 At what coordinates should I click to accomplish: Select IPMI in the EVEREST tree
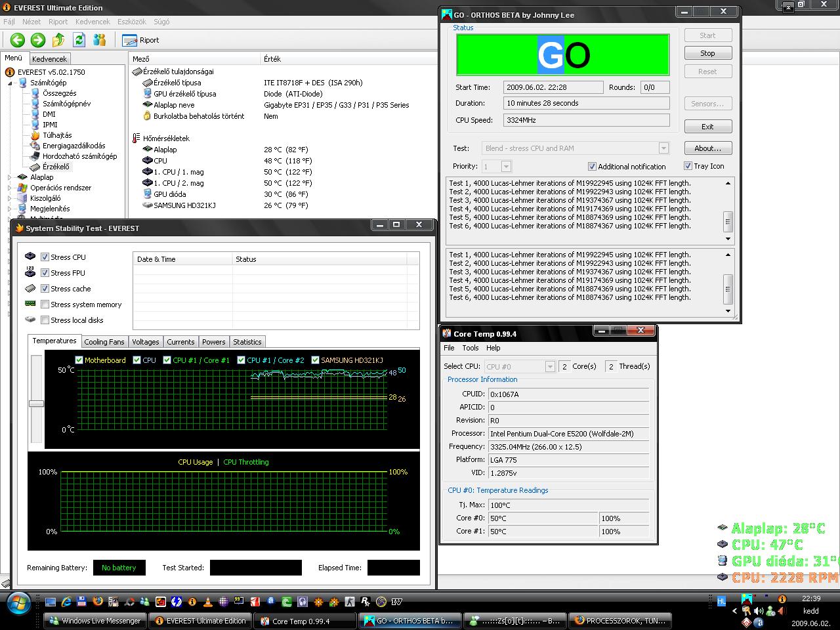(x=50, y=125)
